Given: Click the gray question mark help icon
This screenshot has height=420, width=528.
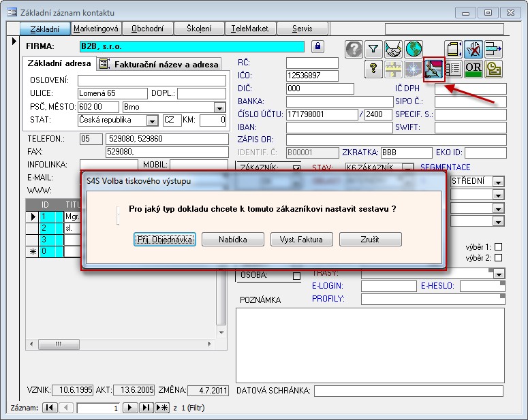Looking at the screenshot, I should coord(354,49).
